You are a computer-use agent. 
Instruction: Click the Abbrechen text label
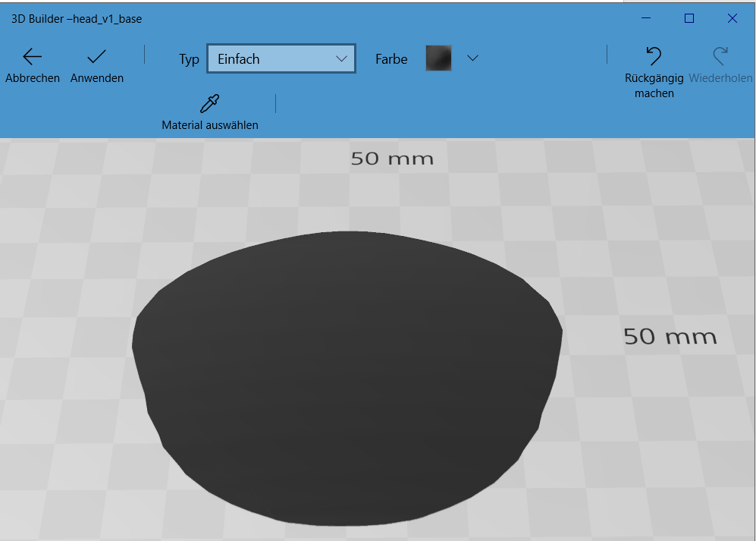pyautogui.click(x=33, y=78)
